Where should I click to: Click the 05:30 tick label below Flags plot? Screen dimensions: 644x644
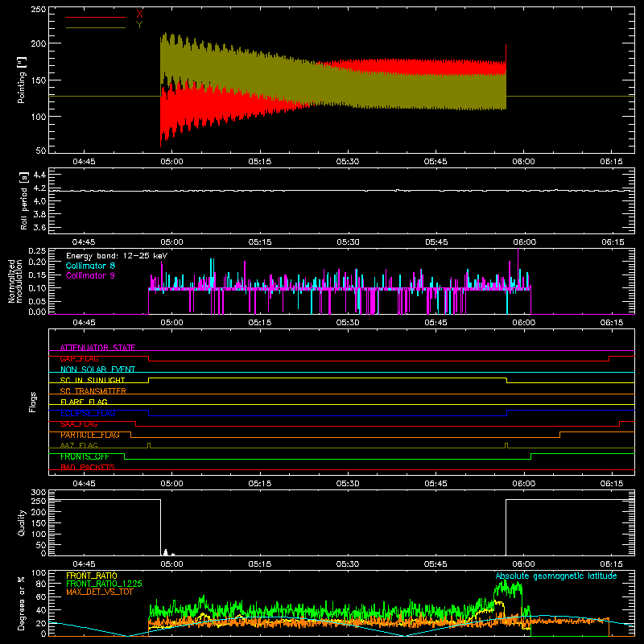[x=348, y=484]
